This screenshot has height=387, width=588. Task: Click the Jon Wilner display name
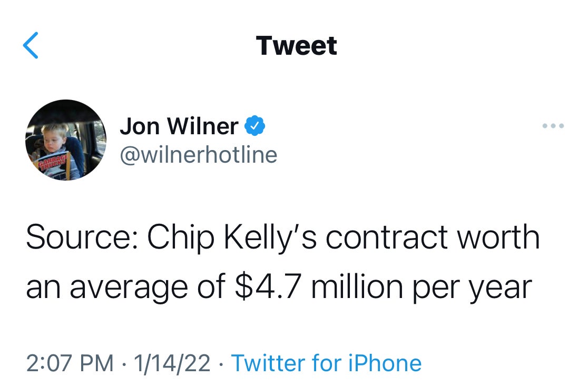[x=179, y=126]
